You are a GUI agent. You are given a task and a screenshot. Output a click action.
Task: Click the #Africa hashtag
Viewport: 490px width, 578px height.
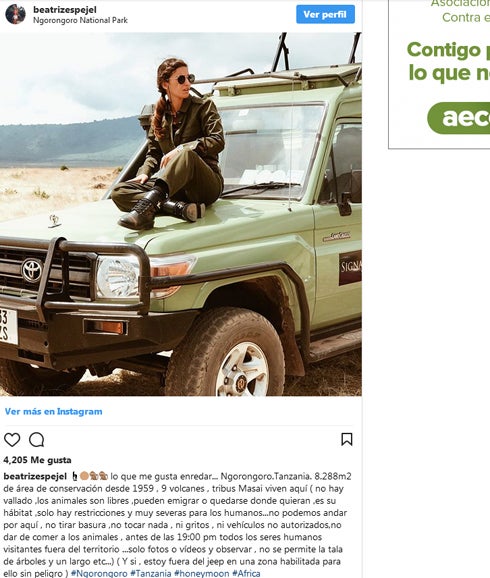pos(246,573)
